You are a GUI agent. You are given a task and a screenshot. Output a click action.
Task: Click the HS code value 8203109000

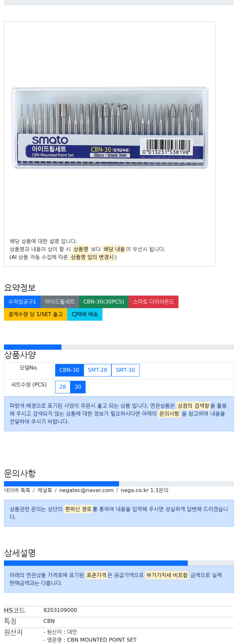(x=60, y=610)
